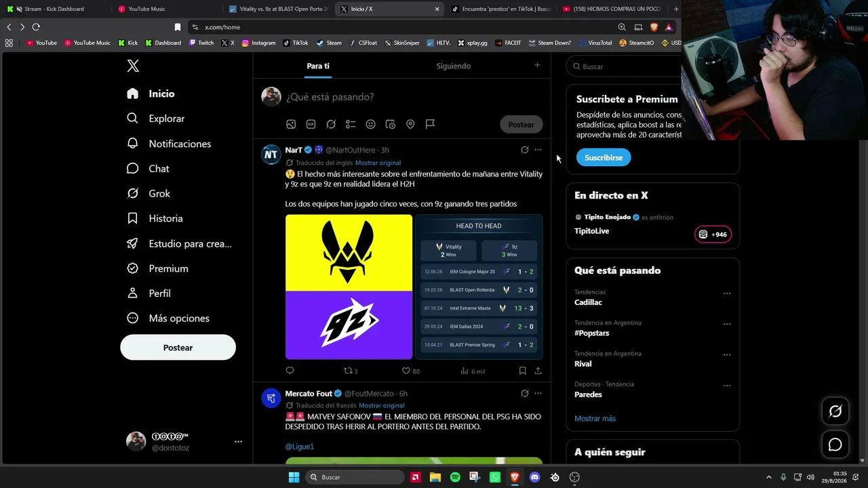Click Mostrar más under trends
This screenshot has height=488, width=868.
point(595,418)
